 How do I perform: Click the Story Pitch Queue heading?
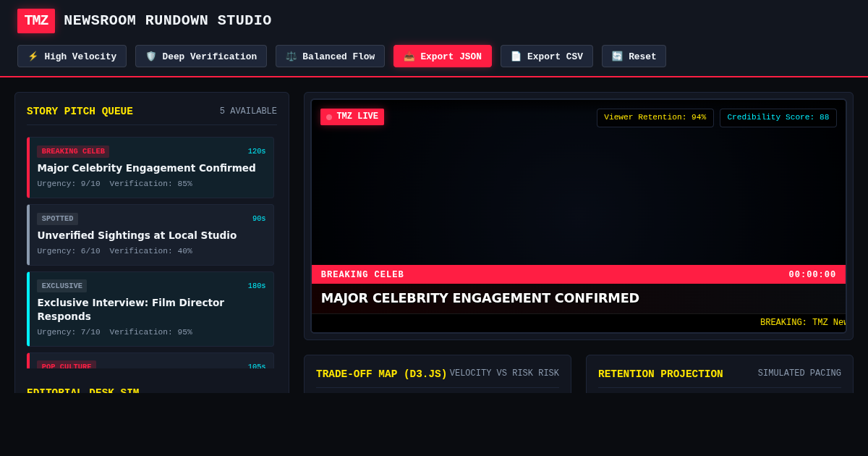pos(80,111)
